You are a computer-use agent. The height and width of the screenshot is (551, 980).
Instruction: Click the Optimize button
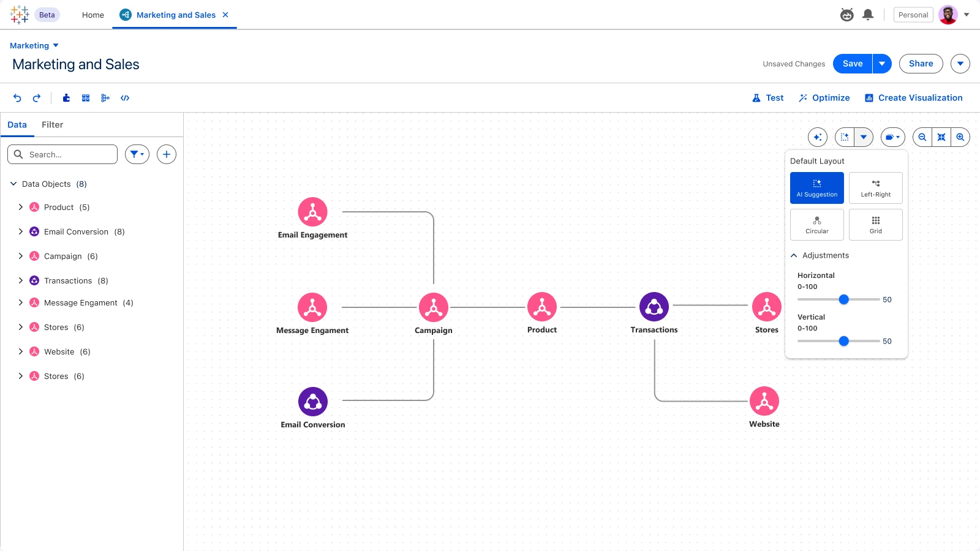[x=824, y=98]
